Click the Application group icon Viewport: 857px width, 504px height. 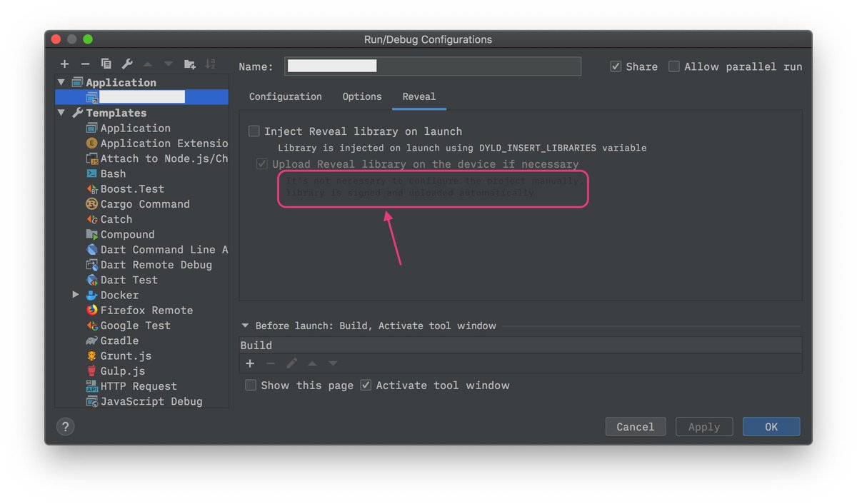click(x=77, y=83)
